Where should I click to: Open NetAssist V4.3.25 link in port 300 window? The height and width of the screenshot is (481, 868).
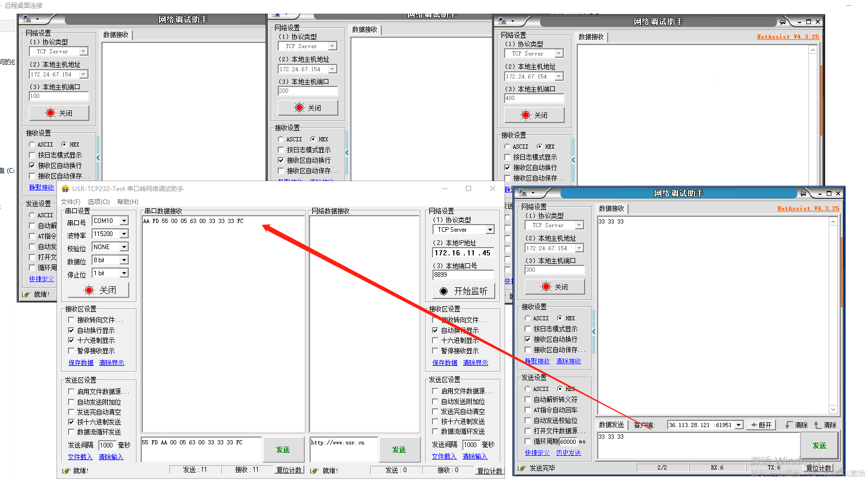tap(808, 208)
